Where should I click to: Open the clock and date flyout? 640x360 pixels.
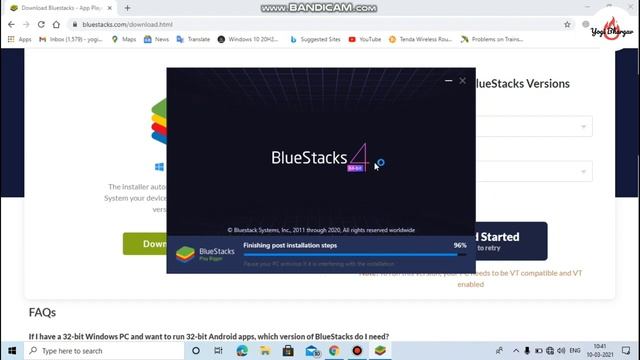pos(600,351)
